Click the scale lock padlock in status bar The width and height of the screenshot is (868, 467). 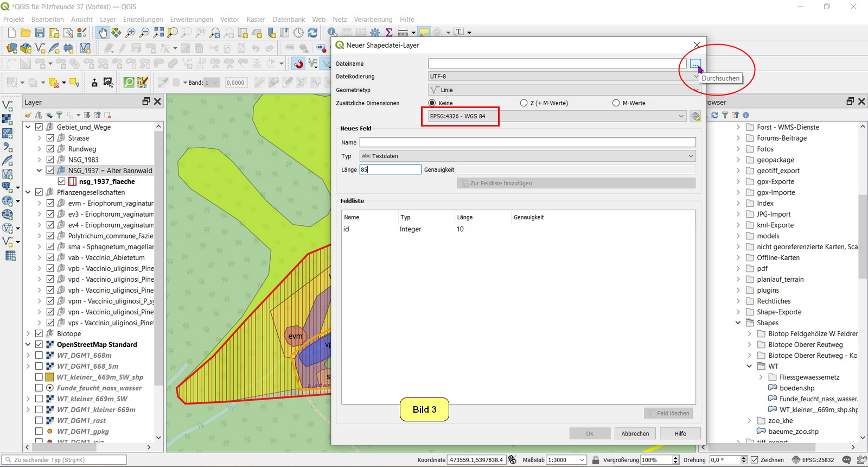(595, 460)
